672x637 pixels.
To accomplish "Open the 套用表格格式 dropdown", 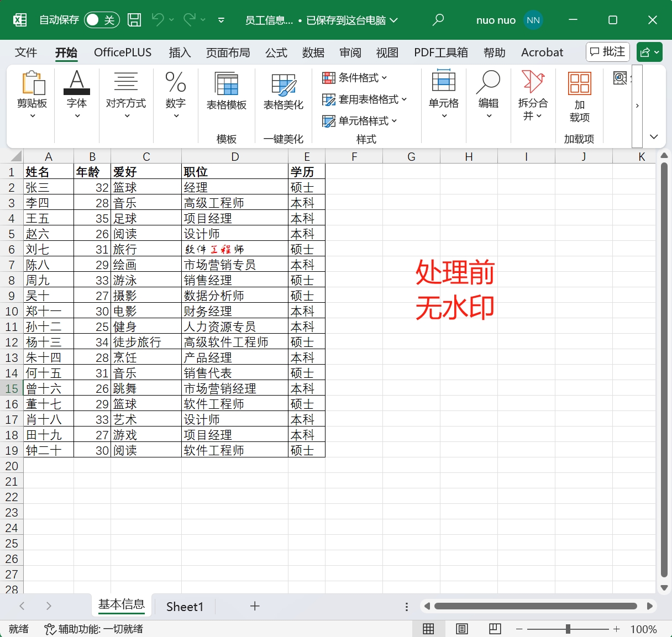I will (x=365, y=99).
